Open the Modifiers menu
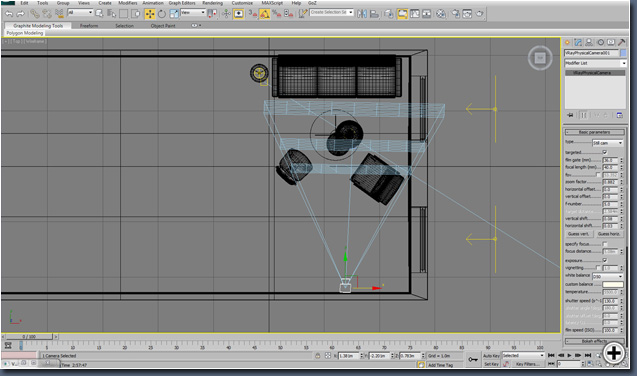The height and width of the screenshot is (376, 637). 128,3
